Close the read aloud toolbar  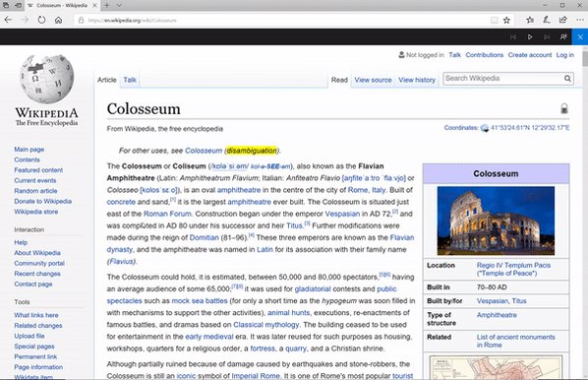point(580,36)
